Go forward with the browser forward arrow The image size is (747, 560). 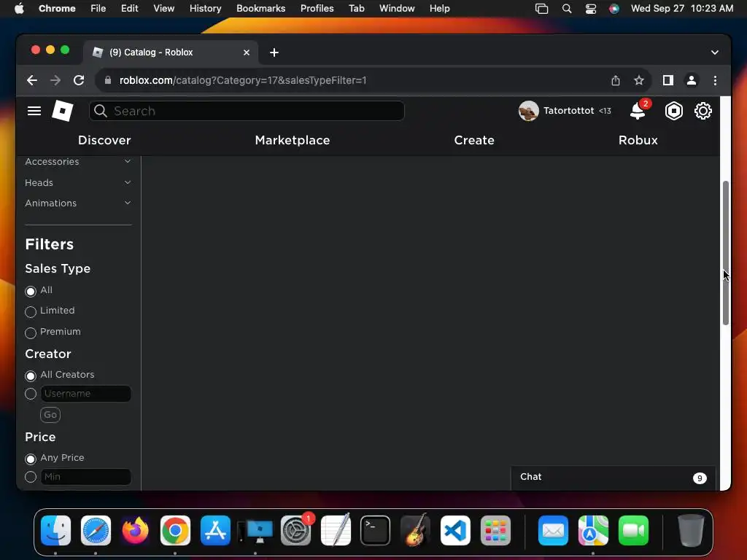(55, 80)
